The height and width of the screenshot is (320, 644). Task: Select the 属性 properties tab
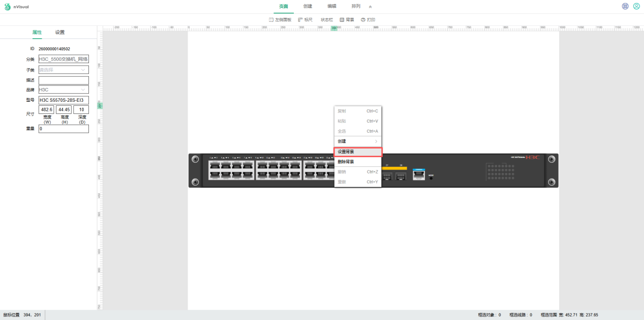coord(37,32)
